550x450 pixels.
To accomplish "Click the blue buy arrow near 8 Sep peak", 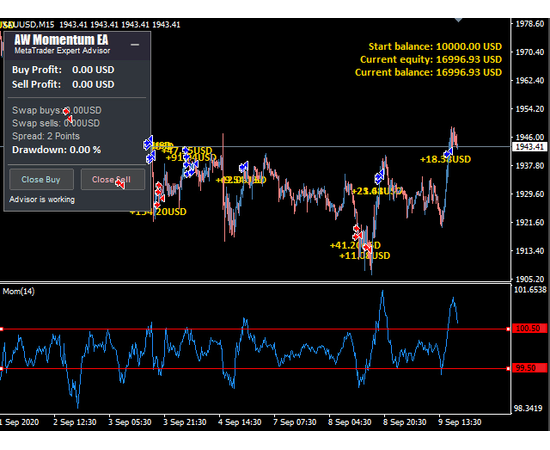I will (x=379, y=176).
